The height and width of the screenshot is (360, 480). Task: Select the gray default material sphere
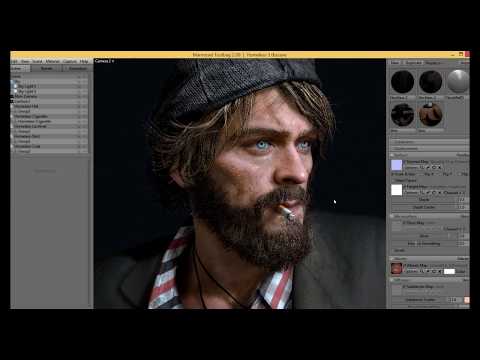[x=458, y=82]
